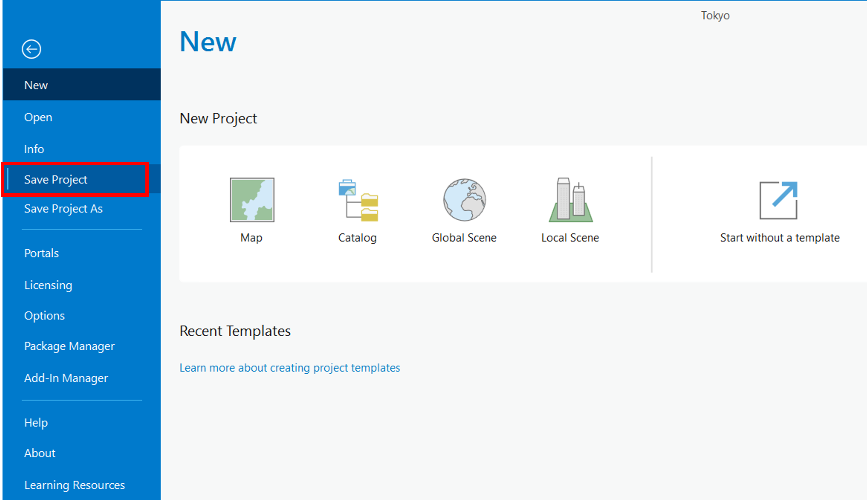
Task: Open the Portals page
Action: pos(82,253)
